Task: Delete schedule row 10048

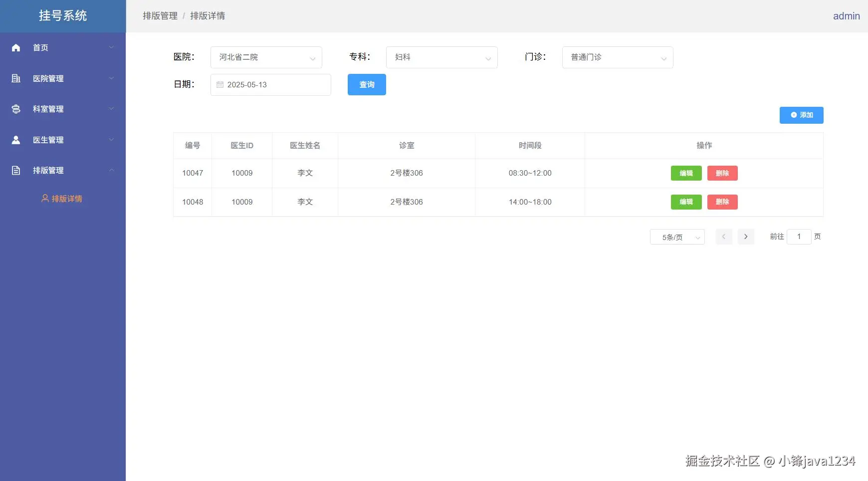Action: tap(722, 202)
